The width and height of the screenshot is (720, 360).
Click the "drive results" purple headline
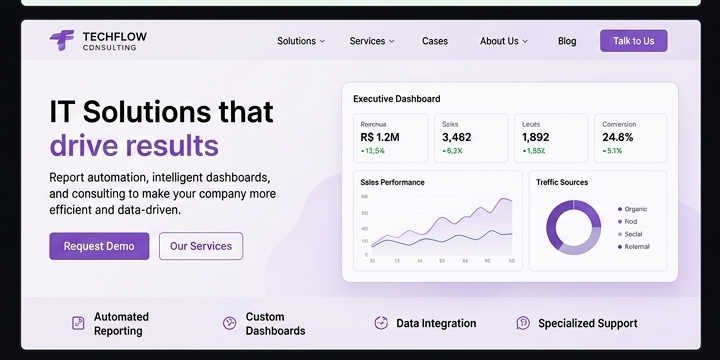click(134, 146)
